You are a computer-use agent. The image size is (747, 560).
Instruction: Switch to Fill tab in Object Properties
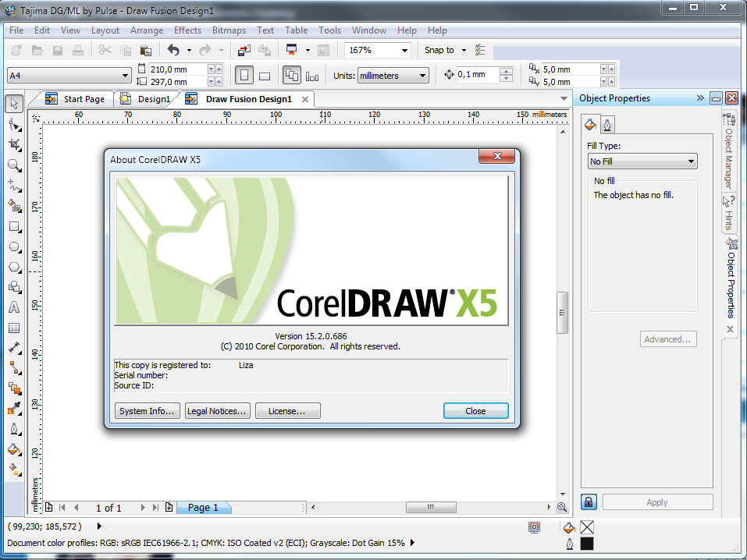590,125
